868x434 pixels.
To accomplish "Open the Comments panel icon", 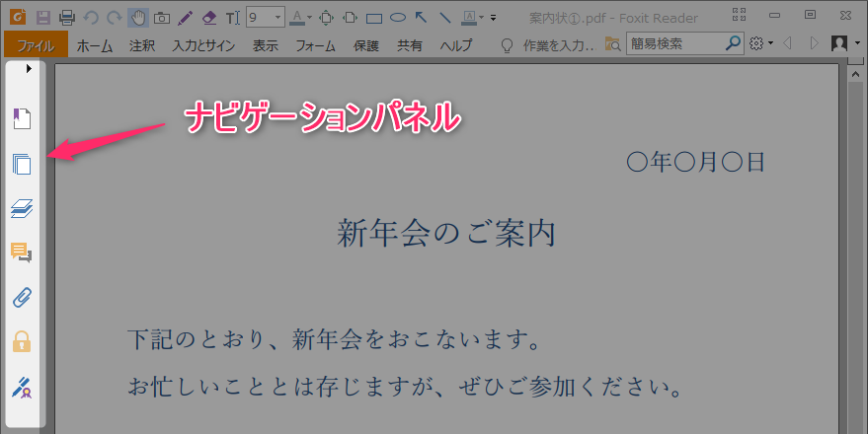I will point(22,253).
